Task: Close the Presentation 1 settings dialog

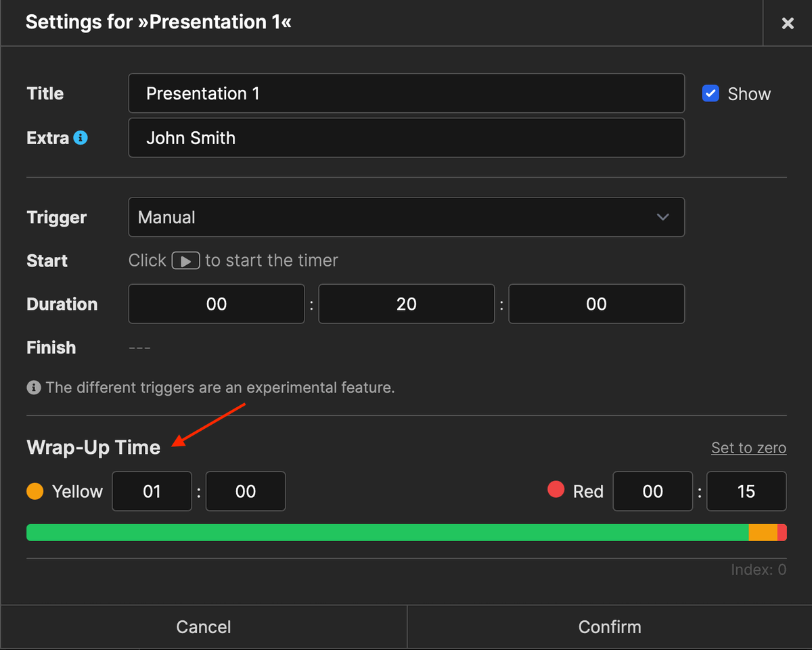Action: point(788,22)
